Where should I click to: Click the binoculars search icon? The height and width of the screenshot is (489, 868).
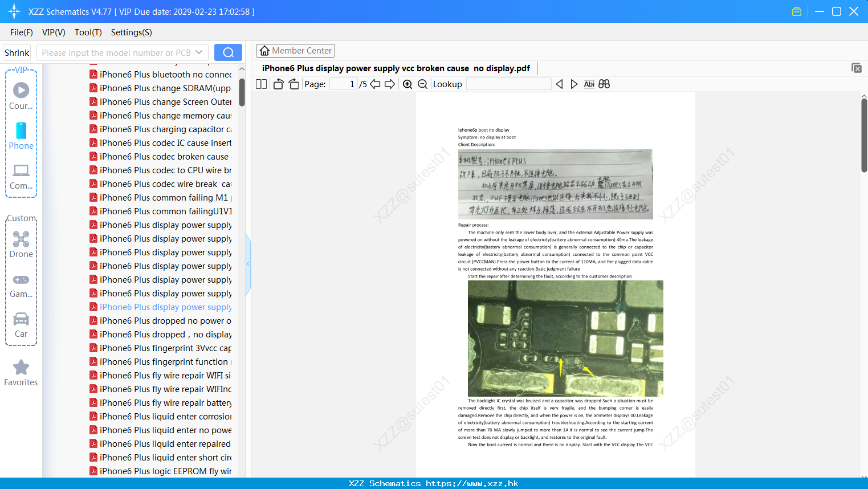(604, 84)
